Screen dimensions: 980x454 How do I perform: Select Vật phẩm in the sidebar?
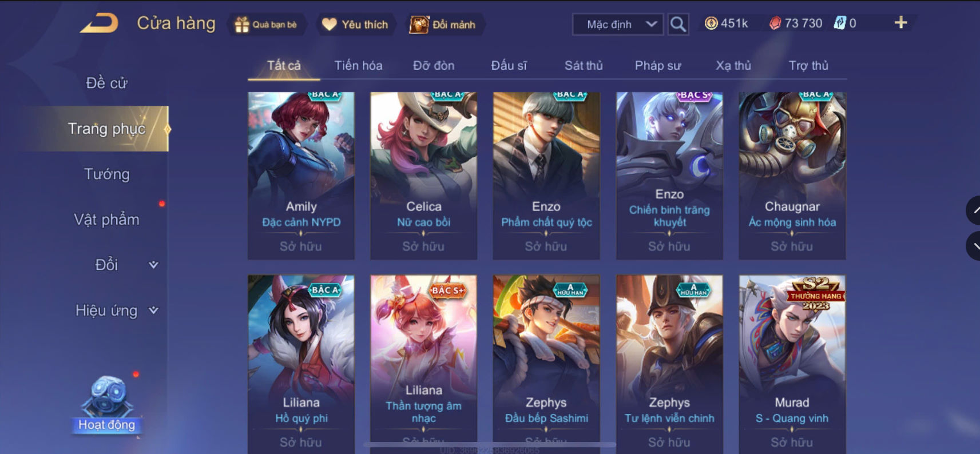pos(107,220)
